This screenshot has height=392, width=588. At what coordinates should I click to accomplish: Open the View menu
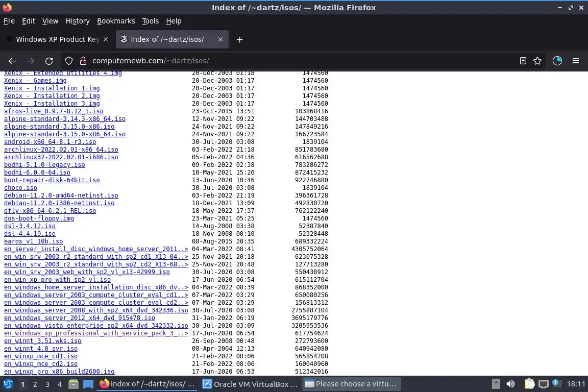point(50,21)
